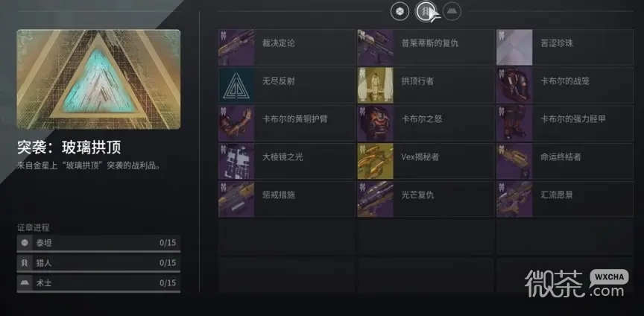Select the 光芒复仇 weapon entry

point(426,199)
